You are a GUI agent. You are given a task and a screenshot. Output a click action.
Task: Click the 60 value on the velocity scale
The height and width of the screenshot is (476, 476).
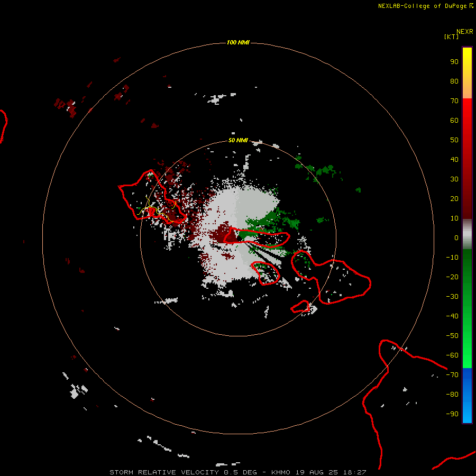(454, 121)
